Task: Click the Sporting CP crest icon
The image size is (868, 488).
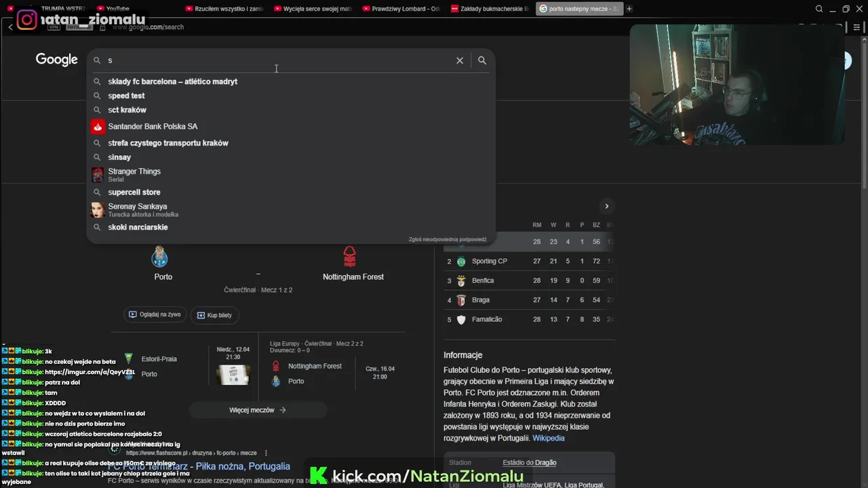Action: pos(461,261)
